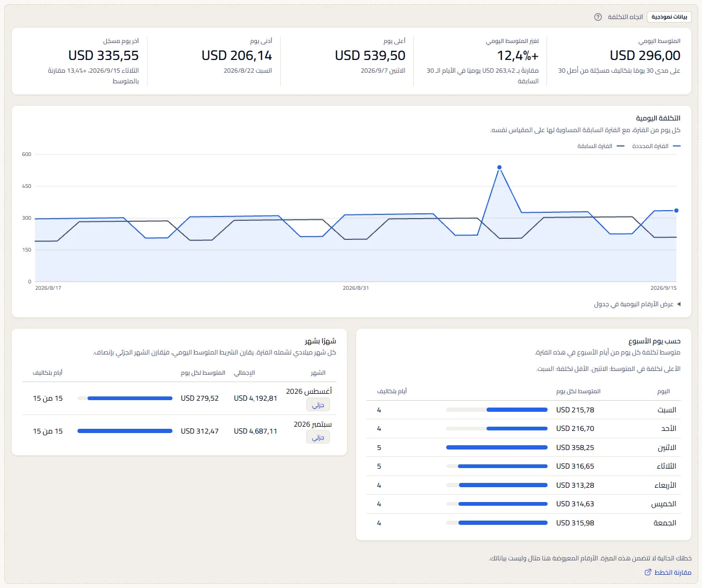Open the مقارنة الخطط link
Screen dimensions: 702x588
point(668,572)
